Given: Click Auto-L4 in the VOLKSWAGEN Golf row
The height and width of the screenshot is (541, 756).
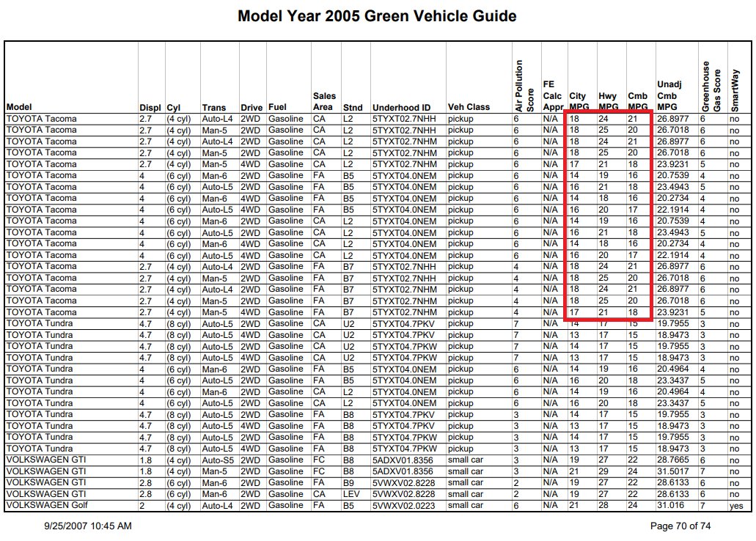Looking at the screenshot, I should (218, 505).
